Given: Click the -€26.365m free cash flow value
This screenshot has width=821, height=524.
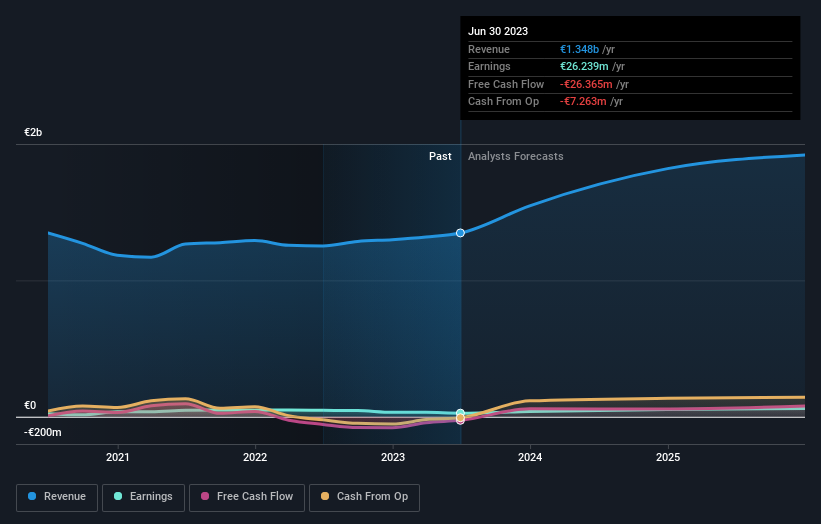Looking at the screenshot, I should [x=586, y=84].
